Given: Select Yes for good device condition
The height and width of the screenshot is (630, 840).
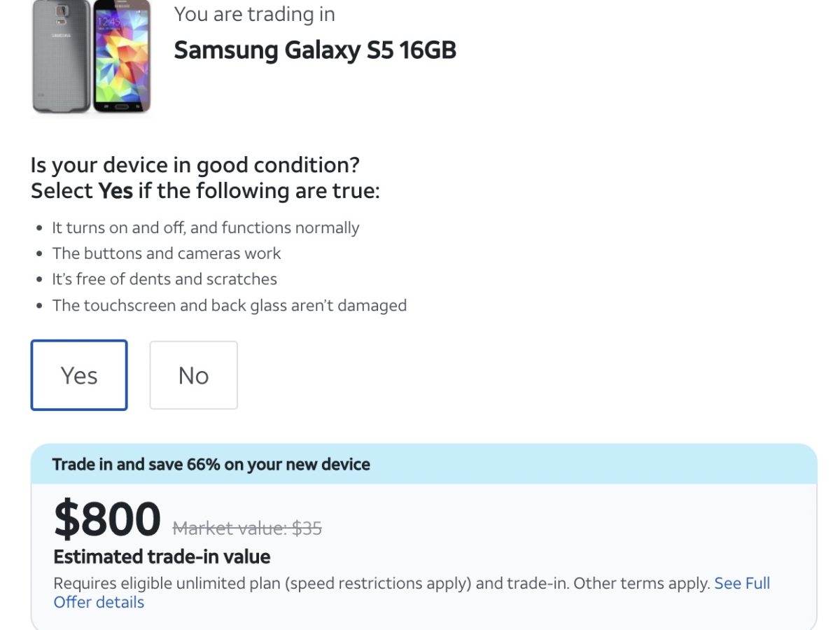Looking at the screenshot, I should coord(79,375).
